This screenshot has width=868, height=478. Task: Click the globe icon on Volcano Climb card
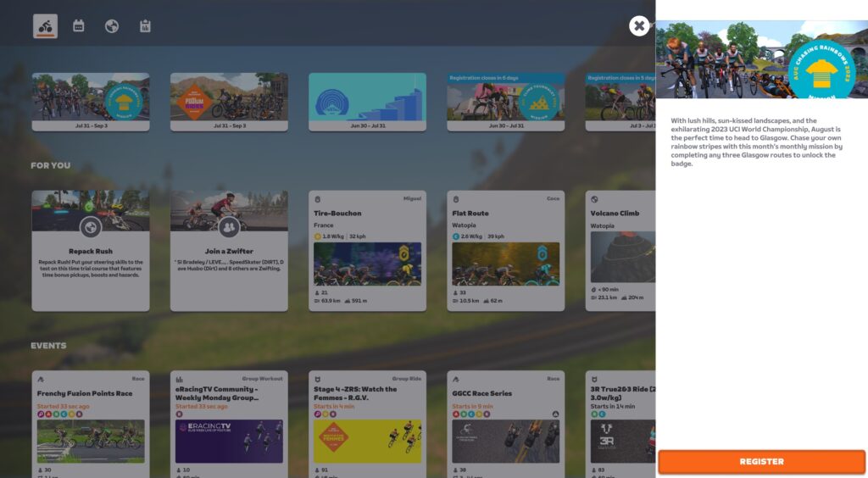click(x=594, y=199)
